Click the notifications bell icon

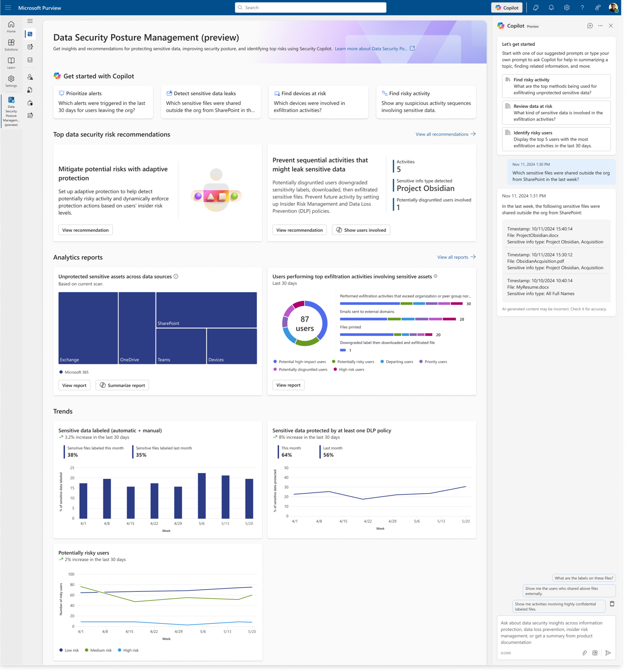(x=551, y=8)
